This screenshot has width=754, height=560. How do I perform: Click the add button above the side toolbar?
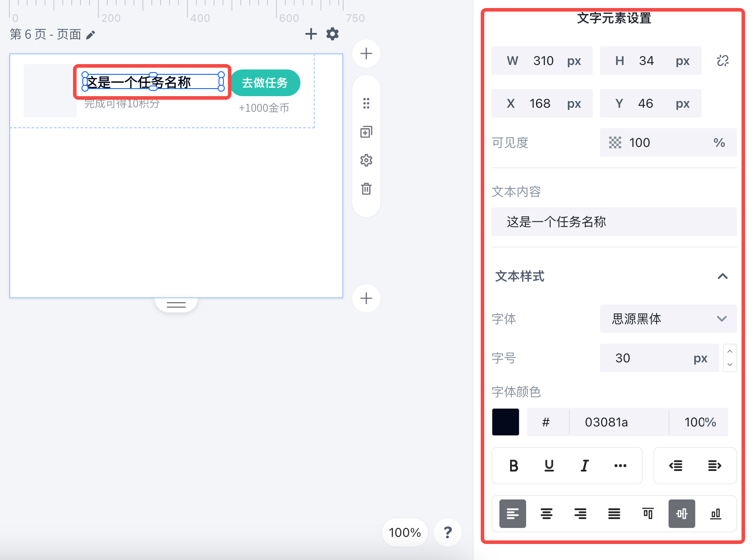[366, 53]
